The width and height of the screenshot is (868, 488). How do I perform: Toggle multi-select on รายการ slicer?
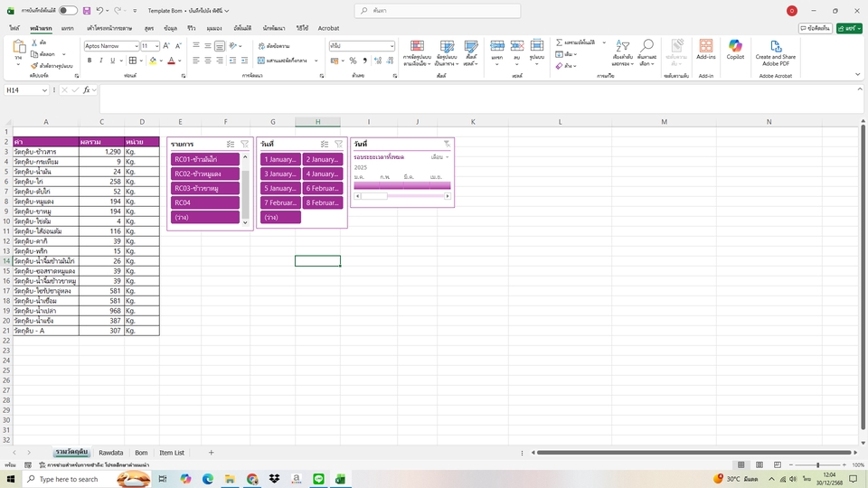click(x=231, y=144)
